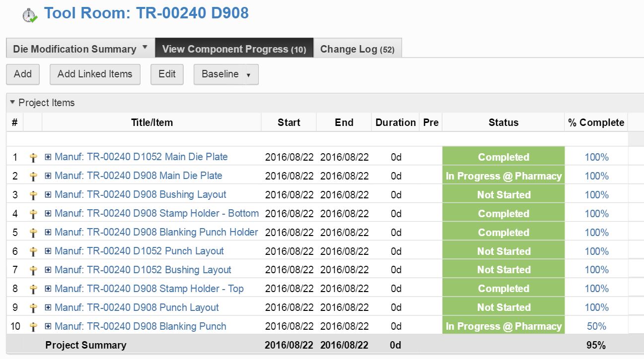Click pin icon for D908 Punch Layout row
Image resolution: width=644 pixels, height=359 pixels.
pyautogui.click(x=33, y=308)
